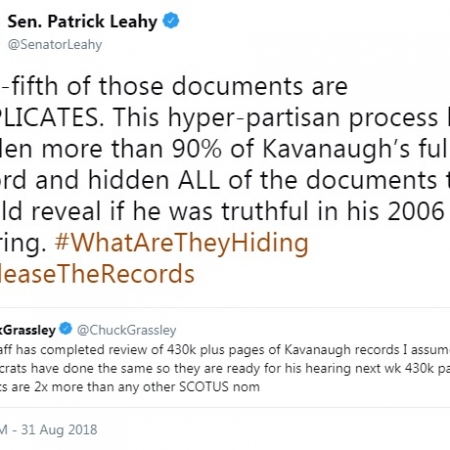
Task: Click the verified badge next to Grassley's name
Action: pos(66,329)
